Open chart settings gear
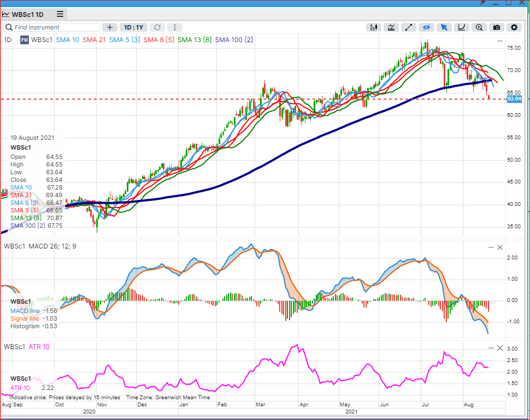Image resolution: width=530 pixels, height=420 pixels. (x=514, y=27)
